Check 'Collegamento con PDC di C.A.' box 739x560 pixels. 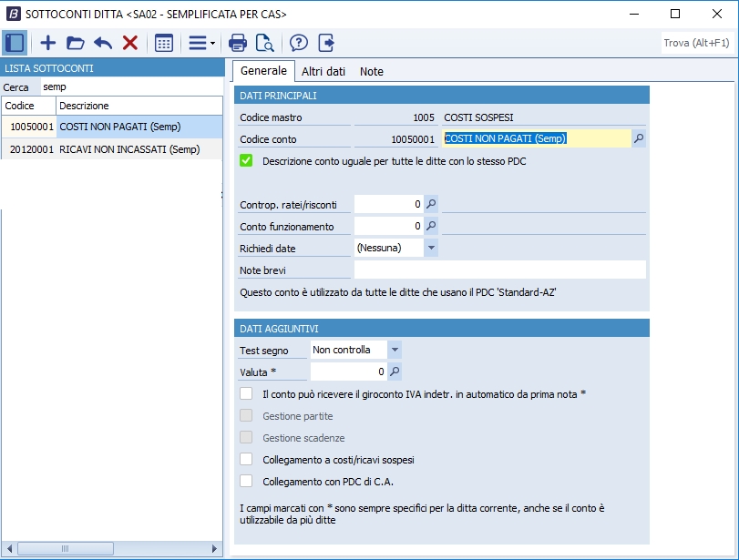click(x=246, y=481)
